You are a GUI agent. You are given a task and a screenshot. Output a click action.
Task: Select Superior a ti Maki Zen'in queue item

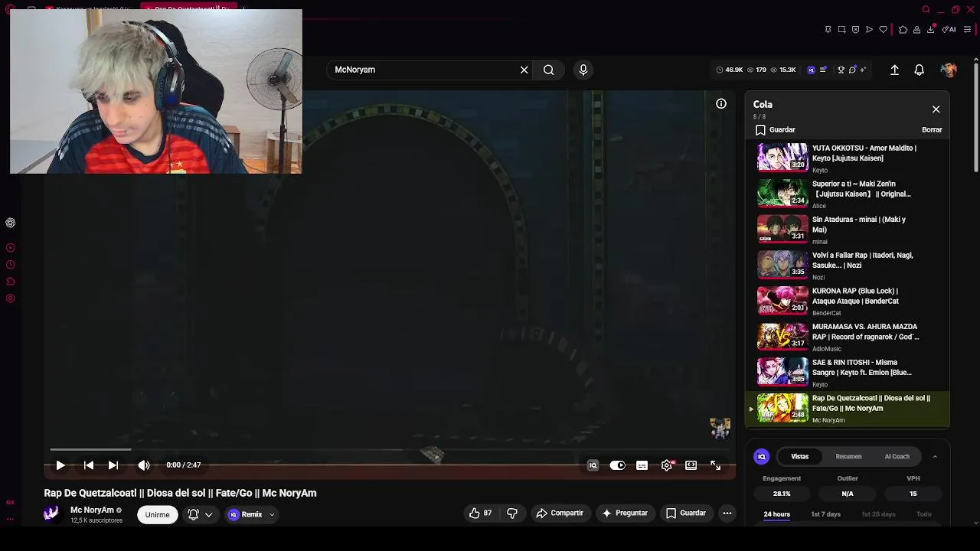click(x=847, y=194)
